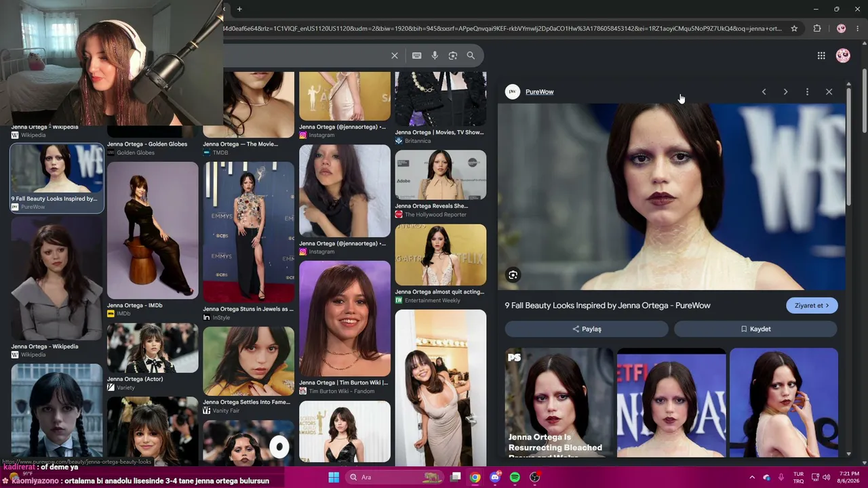Open the InStyle Stuns in Jewels result
Viewport: 868px width, 488px height.
click(248, 232)
